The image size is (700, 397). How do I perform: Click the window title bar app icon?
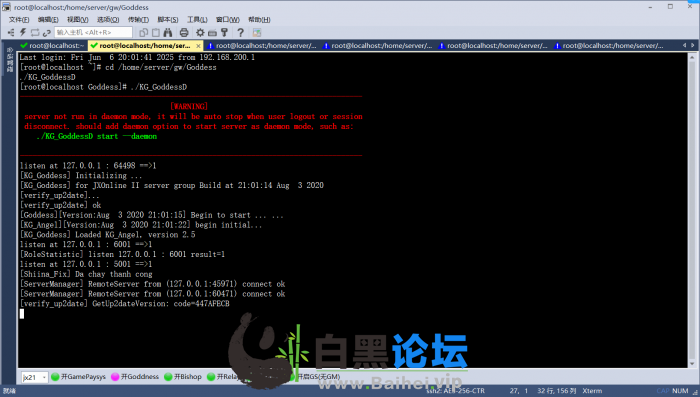pos(6,7)
